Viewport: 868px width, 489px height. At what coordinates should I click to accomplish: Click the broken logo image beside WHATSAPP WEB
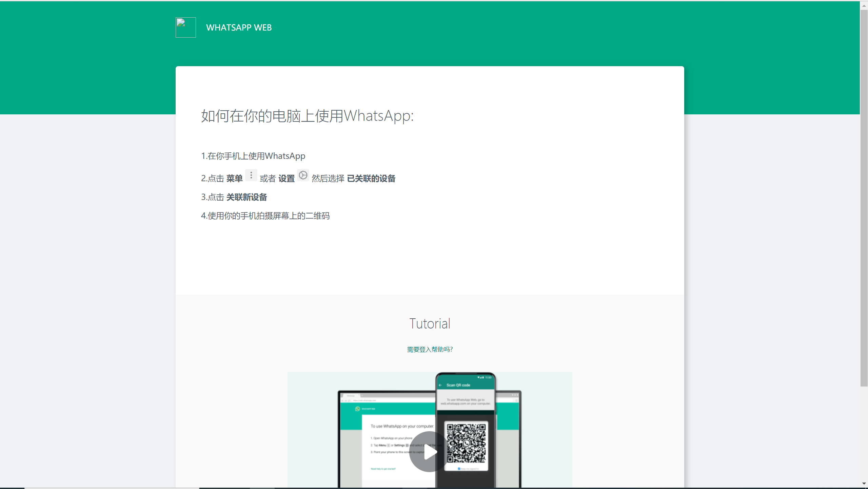(x=185, y=27)
